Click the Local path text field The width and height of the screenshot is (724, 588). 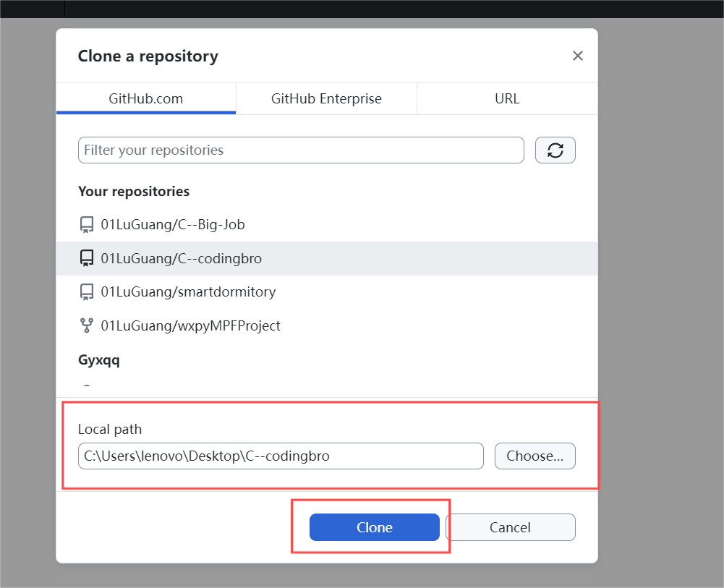(x=281, y=456)
